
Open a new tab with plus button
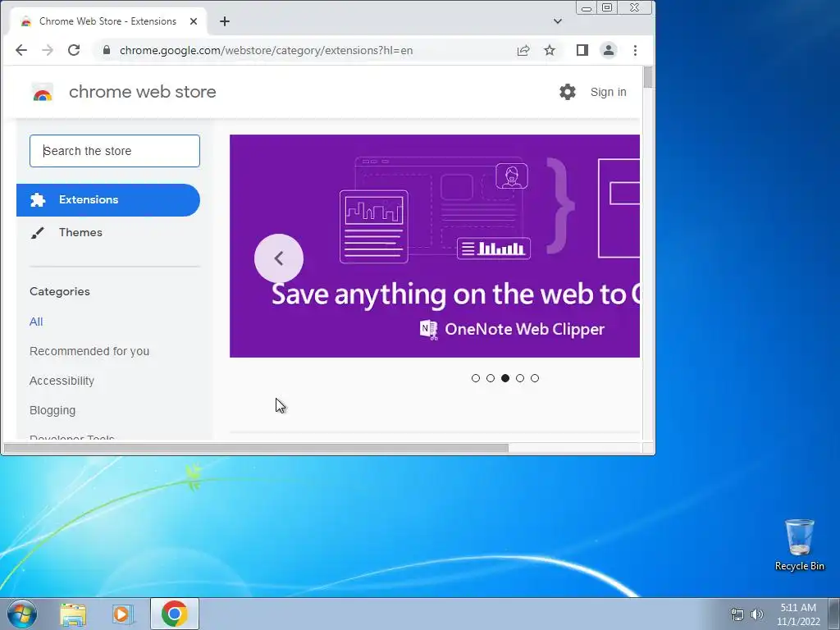(225, 21)
